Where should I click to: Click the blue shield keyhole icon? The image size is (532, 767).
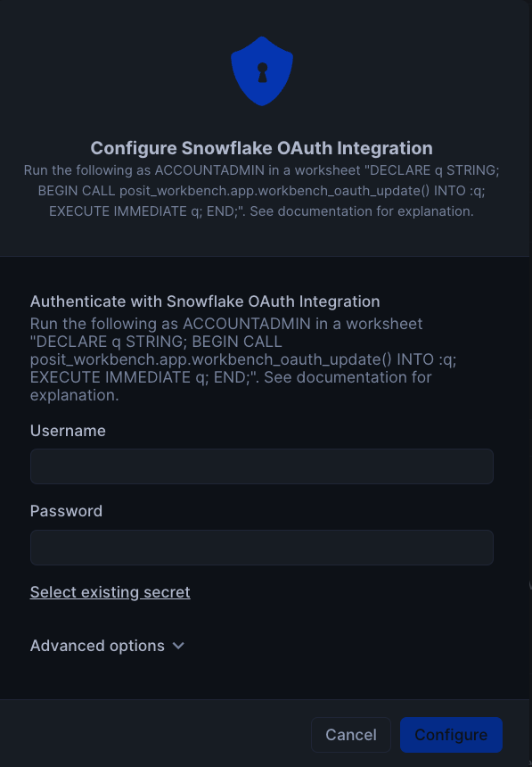tap(262, 71)
